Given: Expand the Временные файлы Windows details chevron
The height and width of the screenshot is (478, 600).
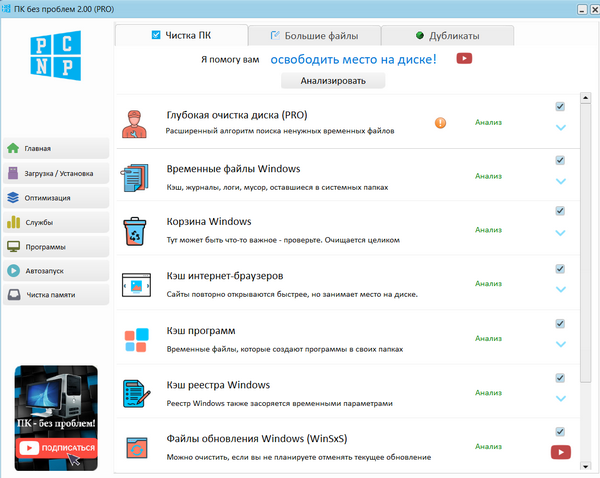Looking at the screenshot, I should click(560, 181).
